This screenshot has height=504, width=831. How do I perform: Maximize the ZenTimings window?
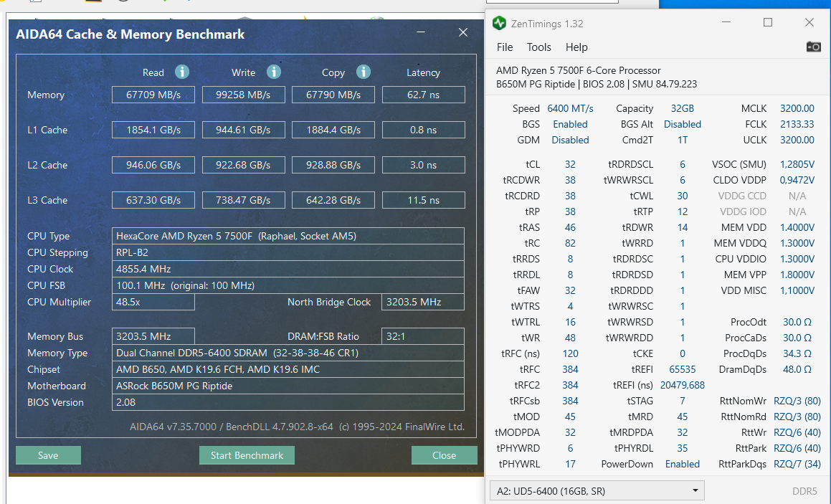point(767,22)
